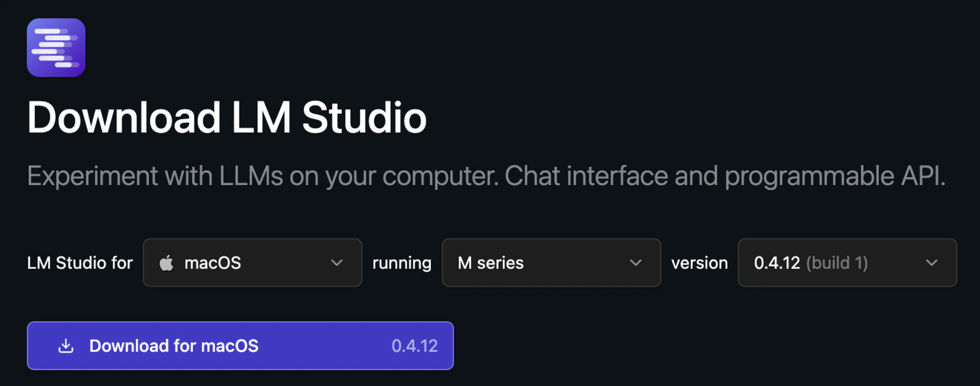
Task: Click the LM Studio for label
Action: (80, 263)
